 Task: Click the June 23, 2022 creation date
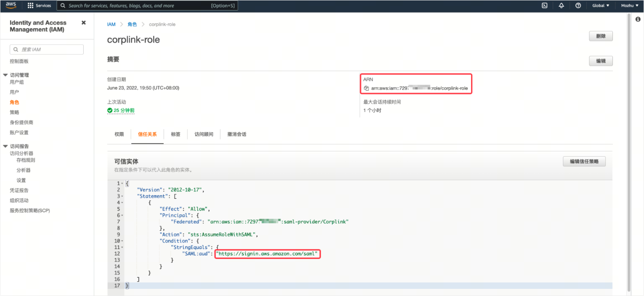pyautogui.click(x=143, y=88)
